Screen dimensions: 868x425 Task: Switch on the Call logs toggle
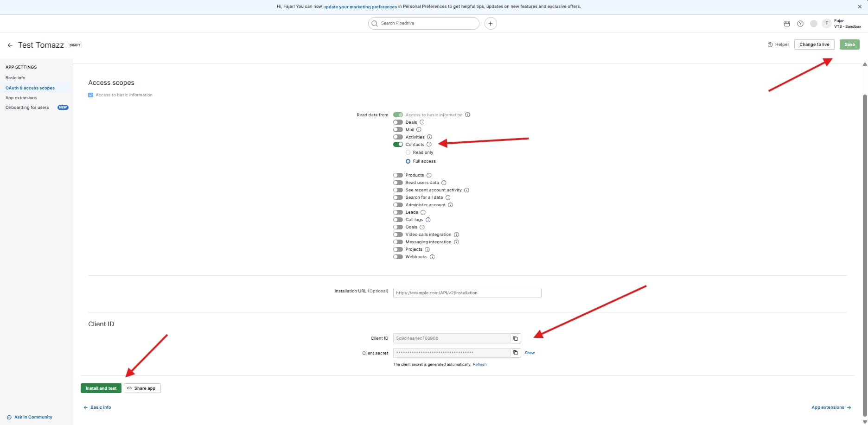pos(398,220)
